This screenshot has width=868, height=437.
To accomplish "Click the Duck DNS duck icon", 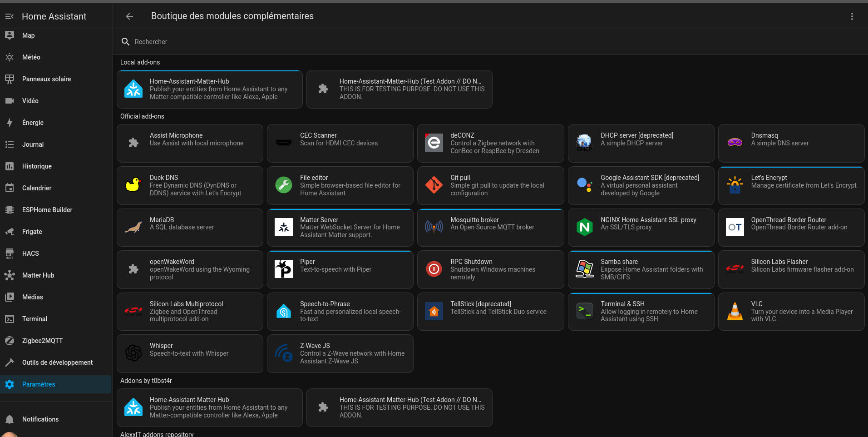I will point(133,185).
